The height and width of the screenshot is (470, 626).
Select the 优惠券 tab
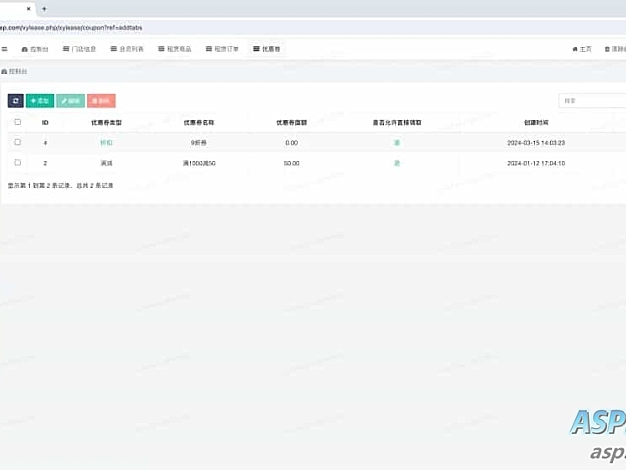pos(266,49)
